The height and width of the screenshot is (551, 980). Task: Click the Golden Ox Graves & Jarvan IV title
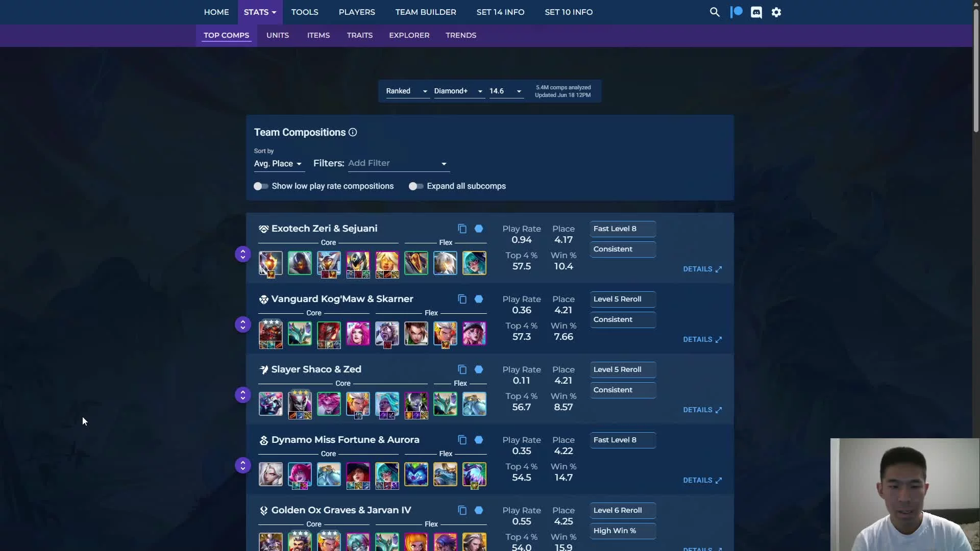341,511
